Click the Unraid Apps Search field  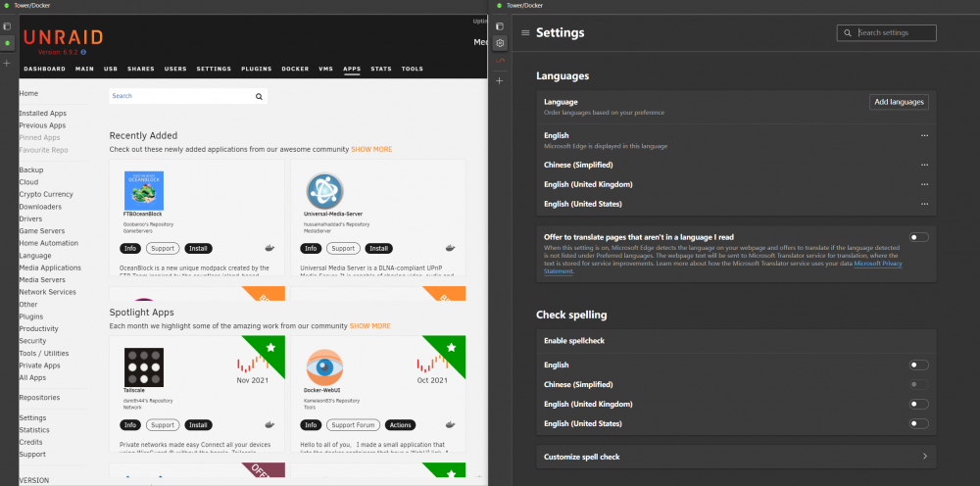tap(188, 96)
